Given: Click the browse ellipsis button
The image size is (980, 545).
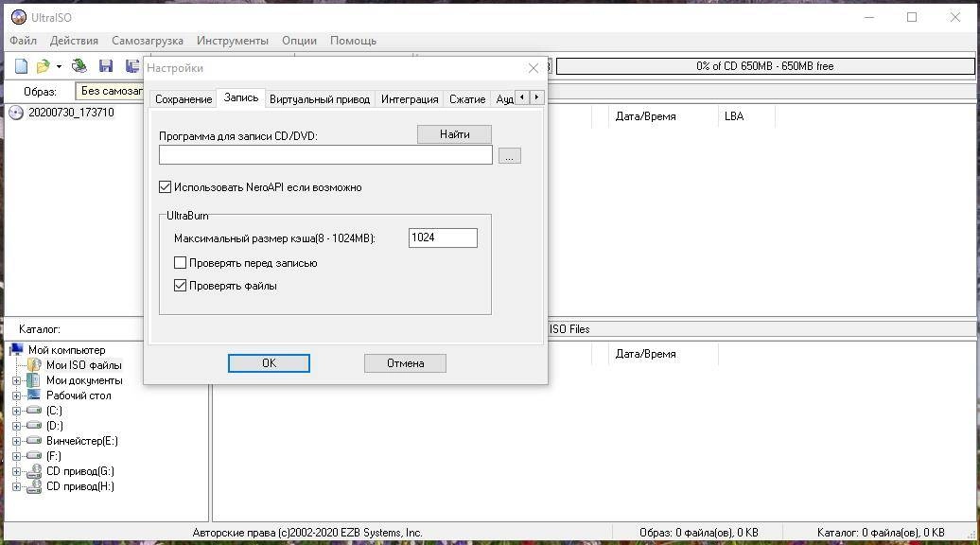Looking at the screenshot, I should tap(509, 155).
